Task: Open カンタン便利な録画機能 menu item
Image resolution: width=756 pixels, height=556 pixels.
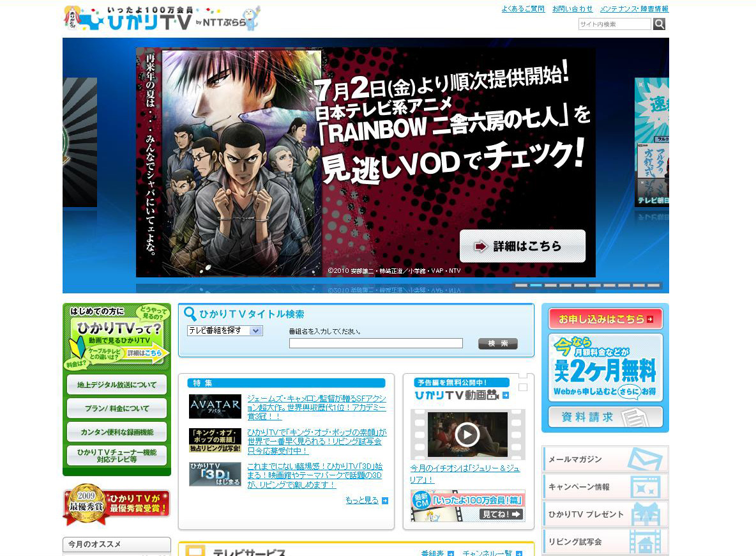Action: point(117,432)
